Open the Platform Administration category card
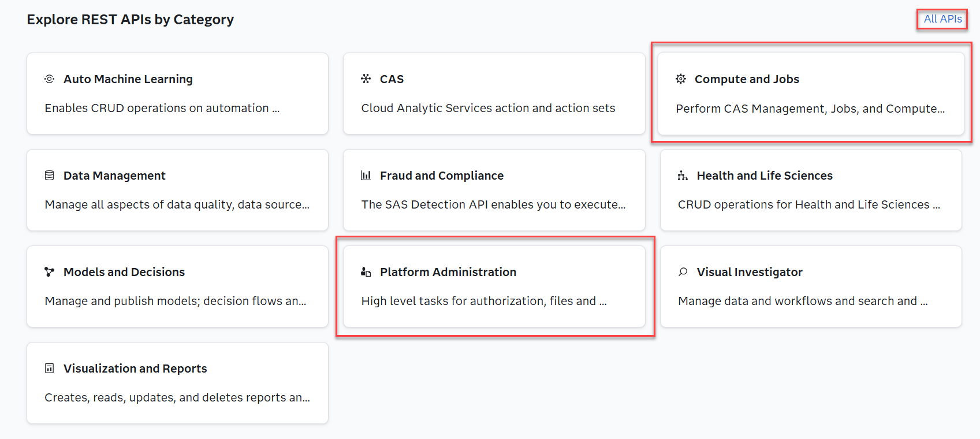Viewport: 980px width, 439px height. (494, 287)
